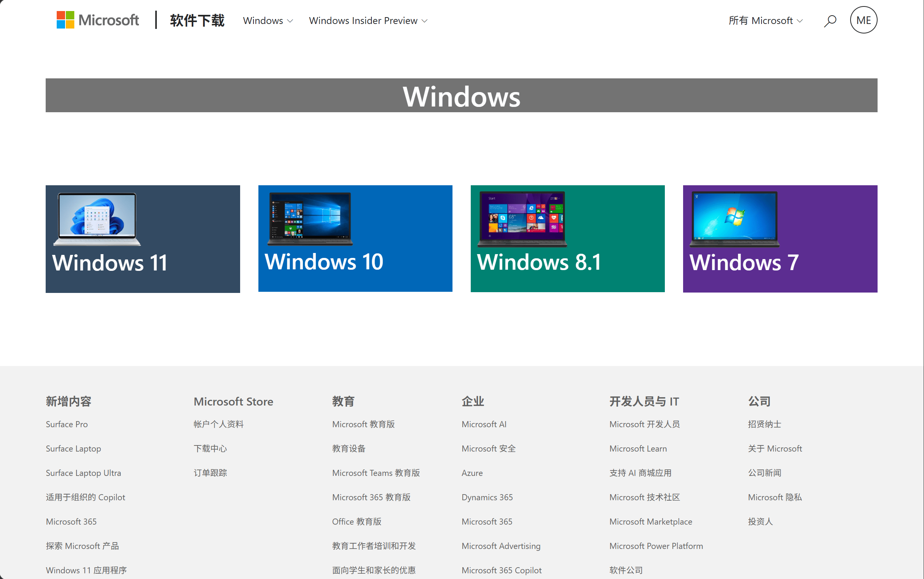Open the Microsoft 365 Copilot link
This screenshot has width=924, height=579.
click(502, 570)
